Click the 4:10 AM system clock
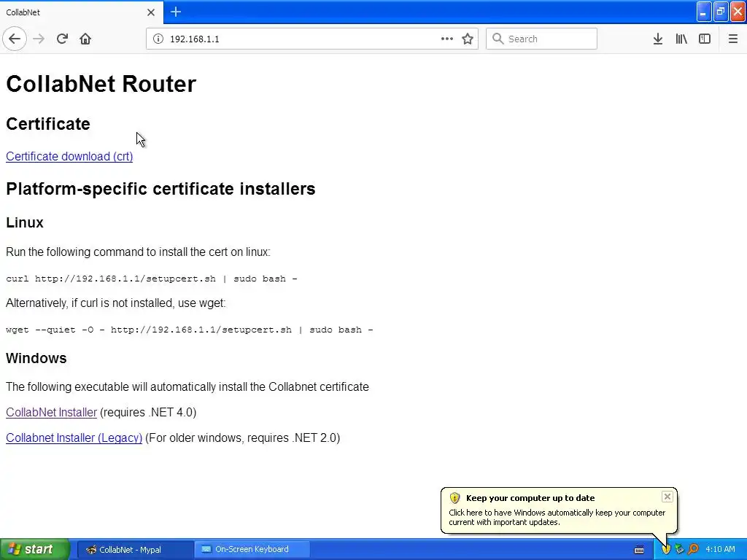Screen dimensions: 747x560 (x=720, y=549)
